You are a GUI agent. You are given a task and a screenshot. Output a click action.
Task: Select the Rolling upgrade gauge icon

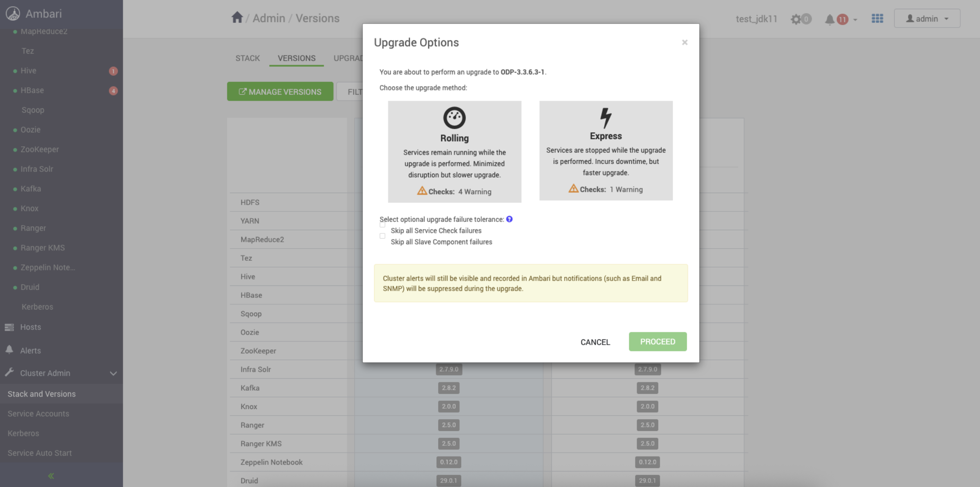coord(454,118)
